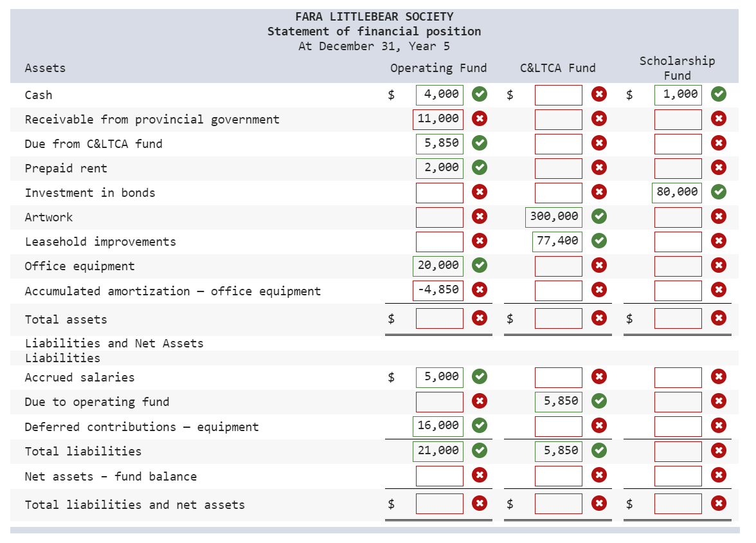Select the empty Cash field for C&LTCA Fund
This screenshot has width=756, height=543.
(x=557, y=95)
